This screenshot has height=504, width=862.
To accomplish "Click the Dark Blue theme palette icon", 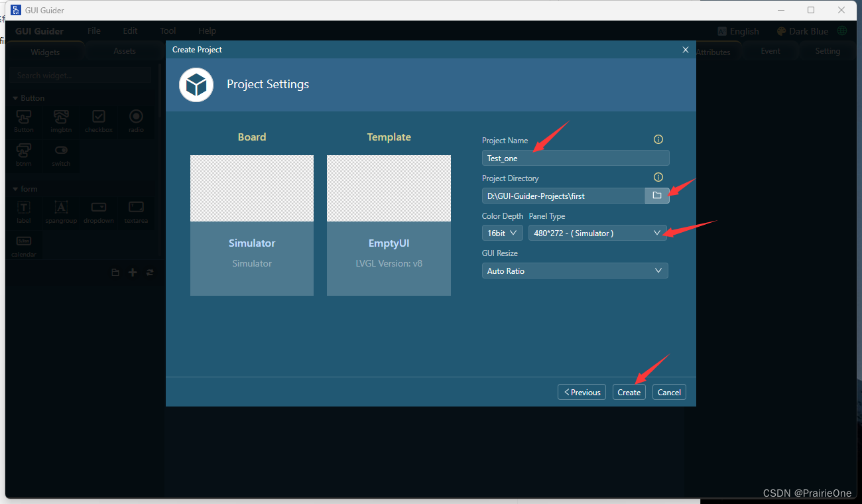I will pyautogui.click(x=781, y=31).
